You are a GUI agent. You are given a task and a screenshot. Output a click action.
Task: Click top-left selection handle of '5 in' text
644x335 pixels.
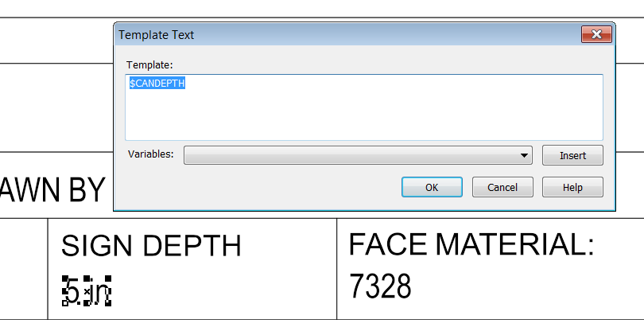[x=64, y=279]
